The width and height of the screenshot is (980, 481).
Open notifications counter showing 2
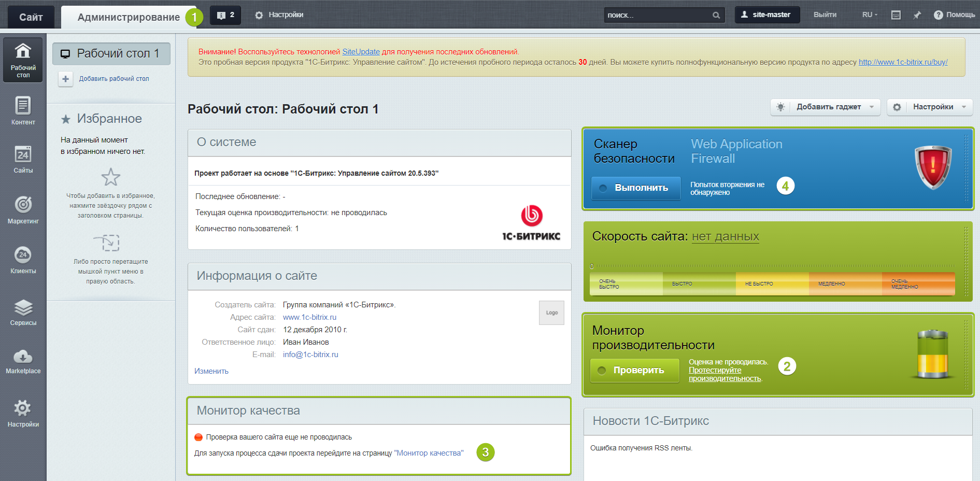tap(225, 15)
